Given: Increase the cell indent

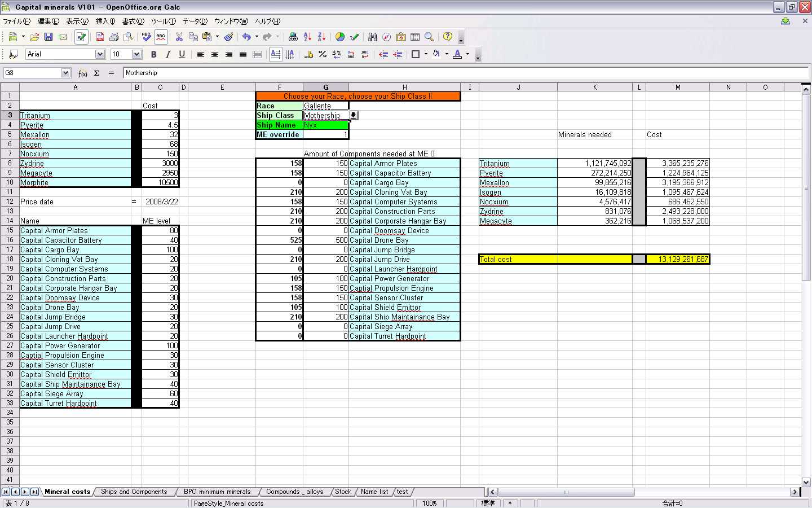Looking at the screenshot, I should point(398,54).
